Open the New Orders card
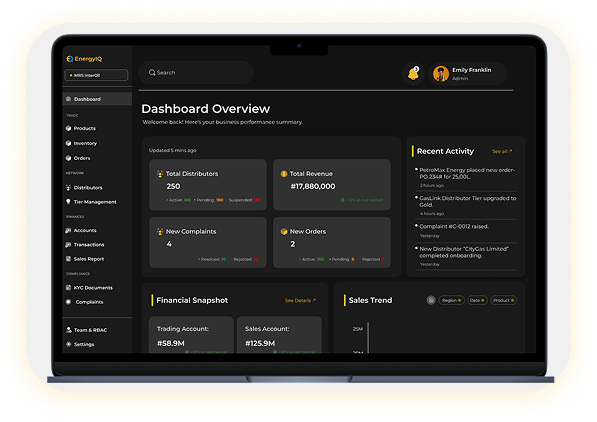This screenshot has height=422, width=597. click(332, 243)
